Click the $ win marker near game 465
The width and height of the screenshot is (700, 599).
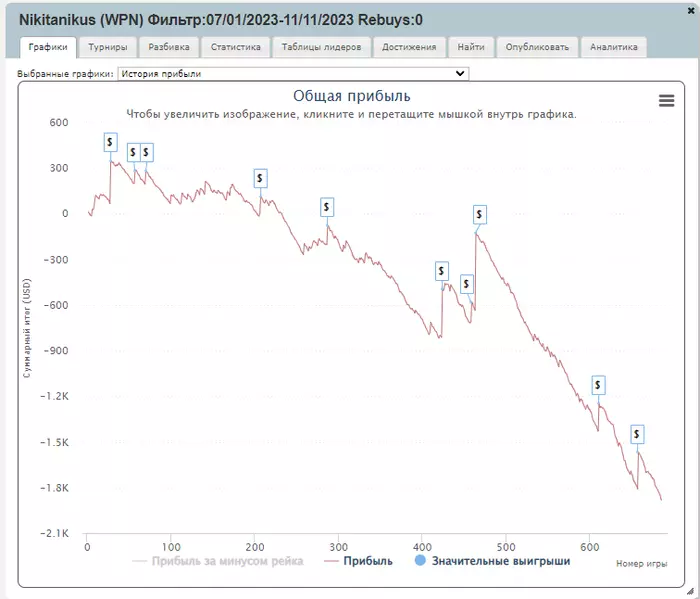[479, 215]
